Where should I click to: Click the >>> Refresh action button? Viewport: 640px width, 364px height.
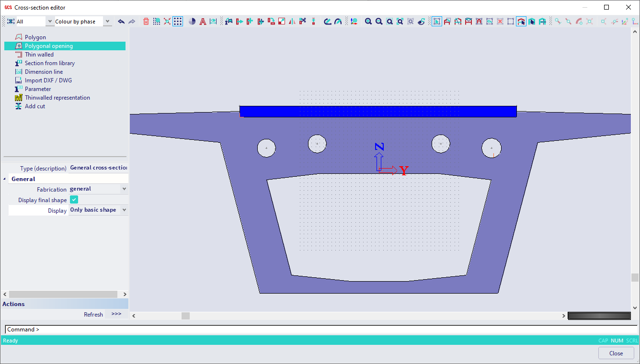coord(116,314)
